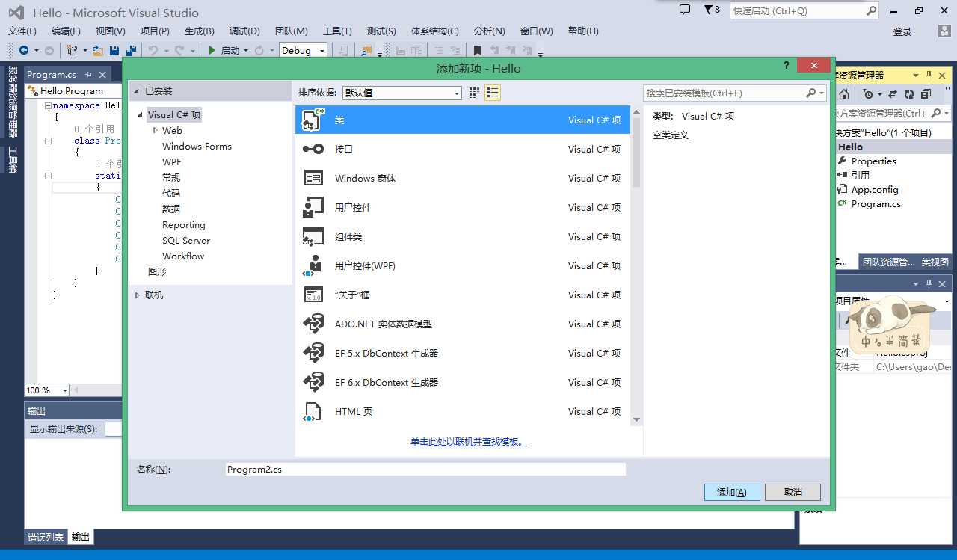Screen dimensions: 957x560
Task: Choose the Windows 窗体 template
Action: [463, 178]
